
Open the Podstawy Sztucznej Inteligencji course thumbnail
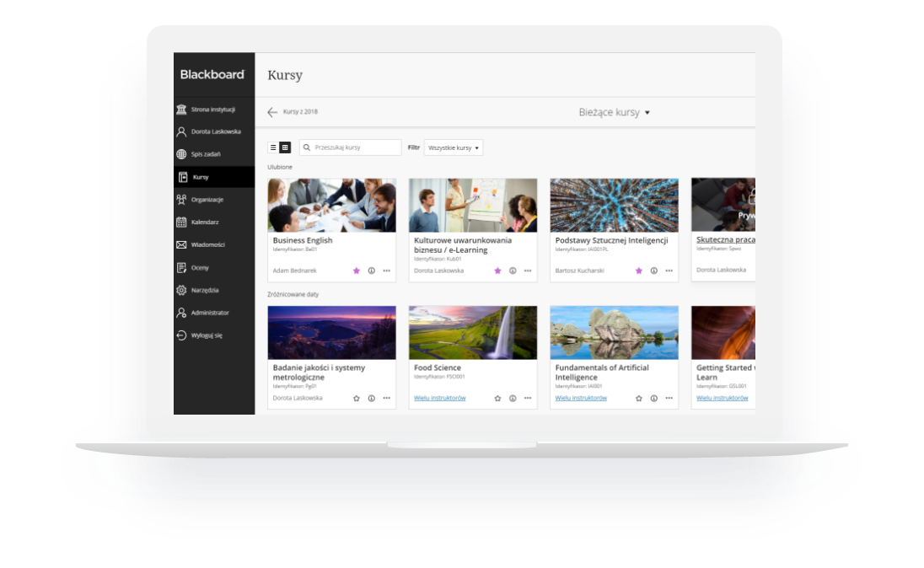tap(614, 205)
